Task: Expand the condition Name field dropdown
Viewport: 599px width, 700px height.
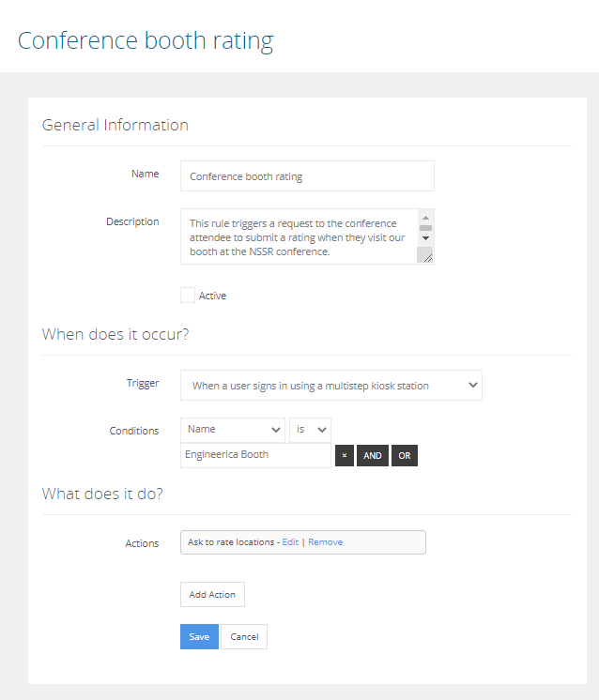Action: tap(233, 430)
